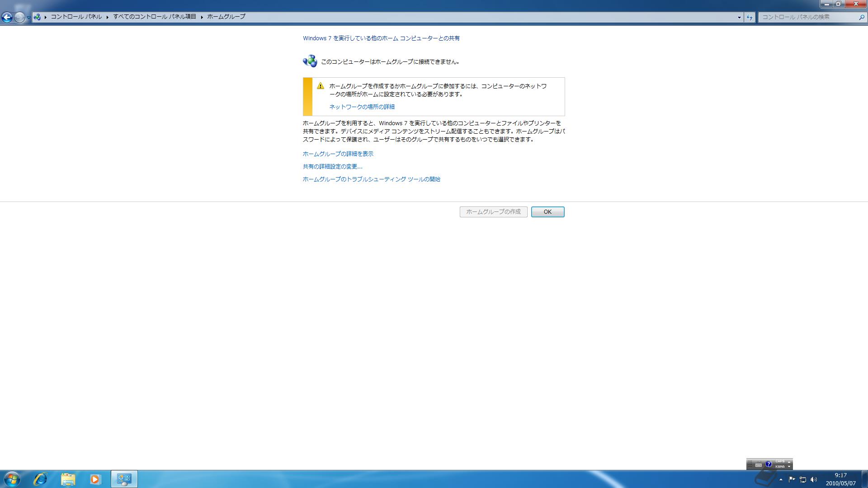Open the recent pages dropdown arrow

(28, 17)
